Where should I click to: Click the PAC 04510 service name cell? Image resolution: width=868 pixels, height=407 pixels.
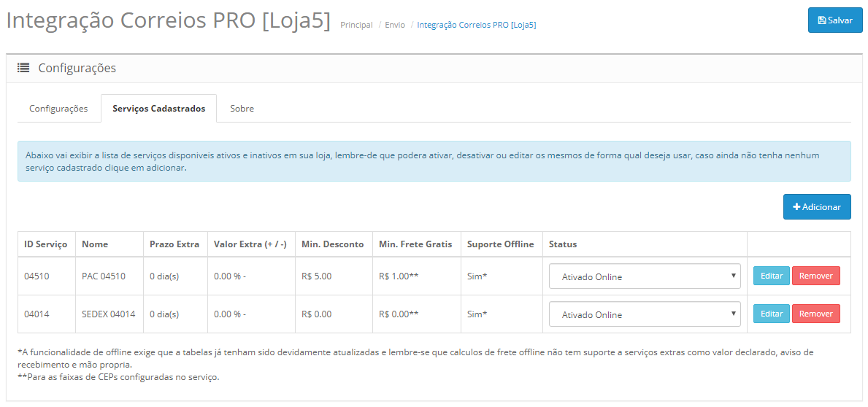tap(104, 276)
